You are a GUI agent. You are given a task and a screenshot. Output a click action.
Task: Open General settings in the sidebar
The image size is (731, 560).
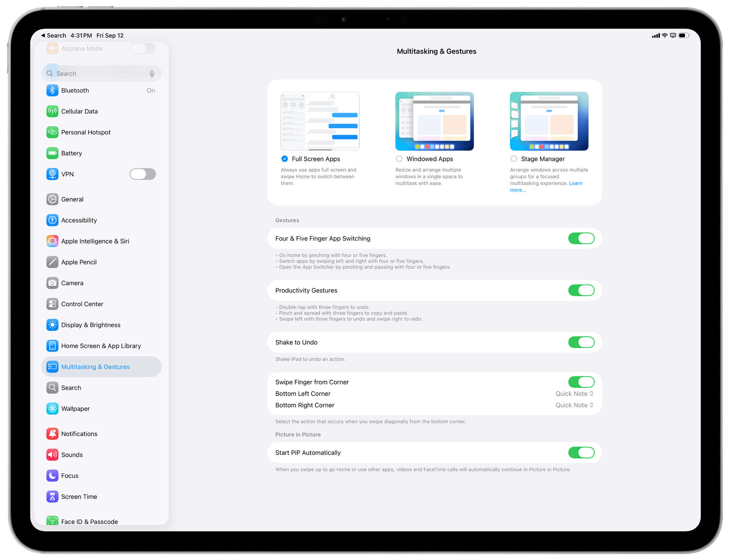(x=72, y=199)
